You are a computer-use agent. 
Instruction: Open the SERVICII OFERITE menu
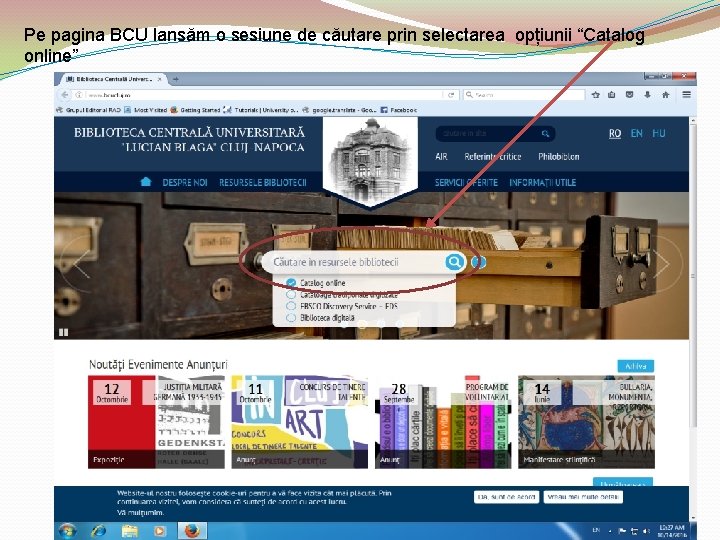(466, 182)
